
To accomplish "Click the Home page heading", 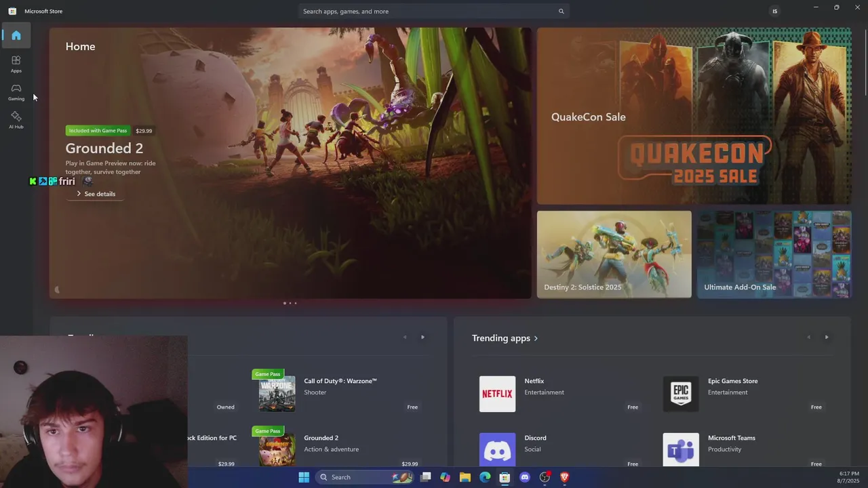I will tap(80, 46).
